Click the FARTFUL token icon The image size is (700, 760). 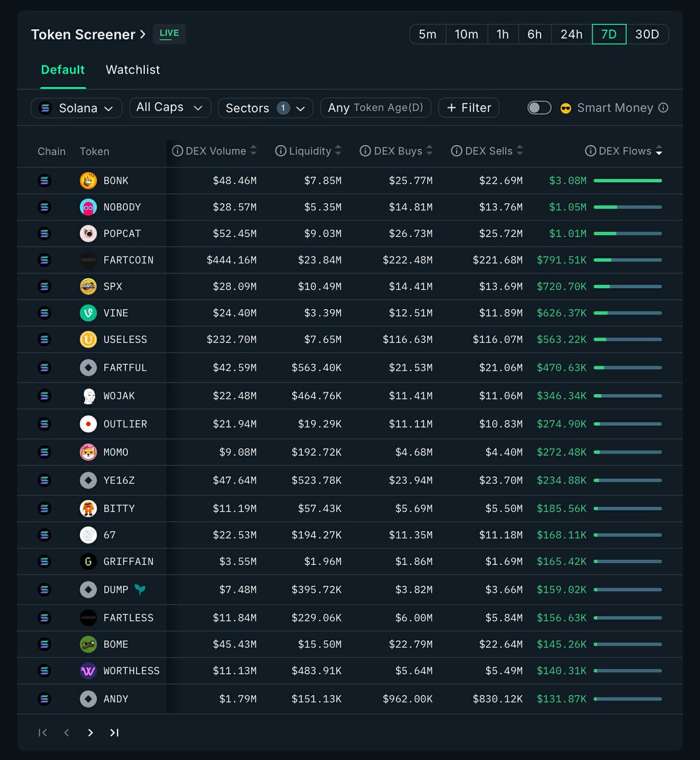point(88,367)
